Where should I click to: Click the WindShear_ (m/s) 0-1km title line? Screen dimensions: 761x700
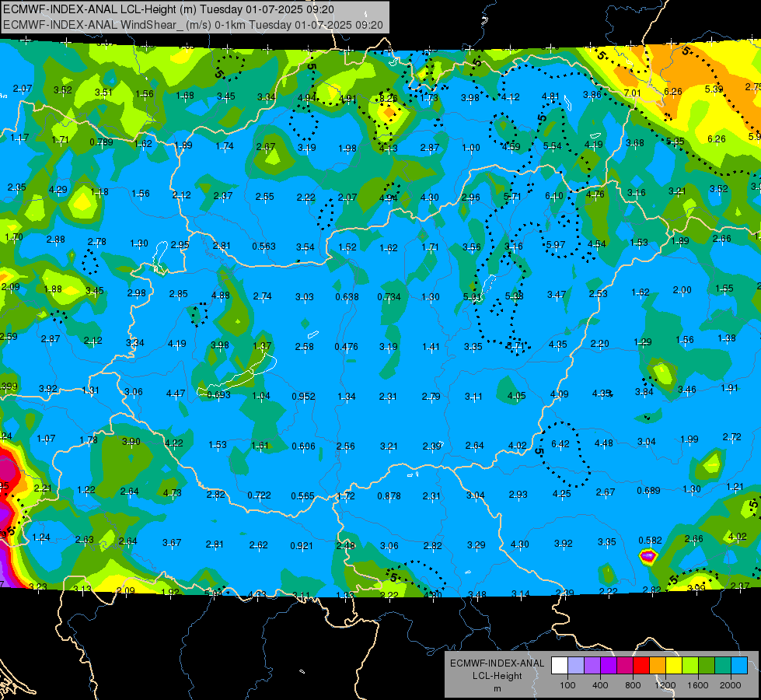193,25
